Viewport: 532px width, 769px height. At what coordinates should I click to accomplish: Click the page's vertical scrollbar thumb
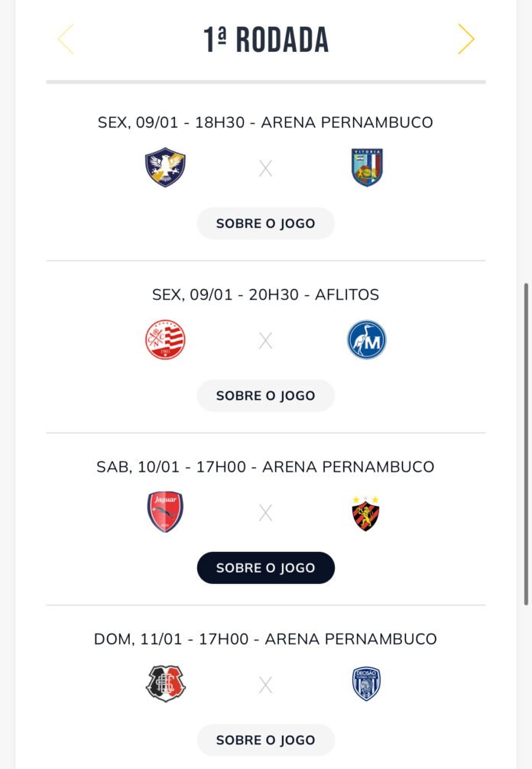(525, 443)
